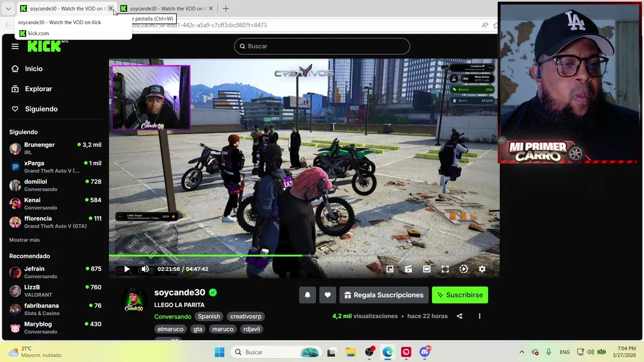
Task: Click the Windows taskbar Buscar search box
Action: pyautogui.click(x=276, y=352)
